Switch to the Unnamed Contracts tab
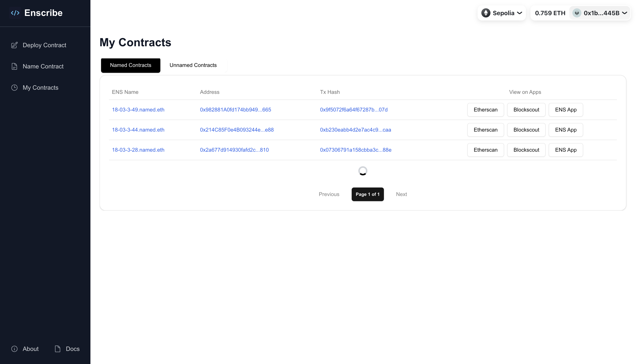 (x=193, y=65)
